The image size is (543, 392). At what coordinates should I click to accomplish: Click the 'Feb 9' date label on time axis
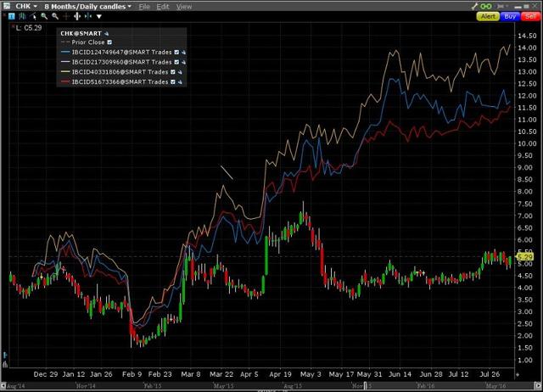(132, 374)
